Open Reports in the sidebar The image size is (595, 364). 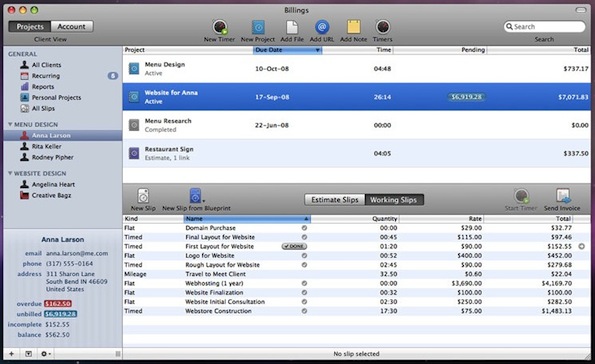(x=43, y=87)
